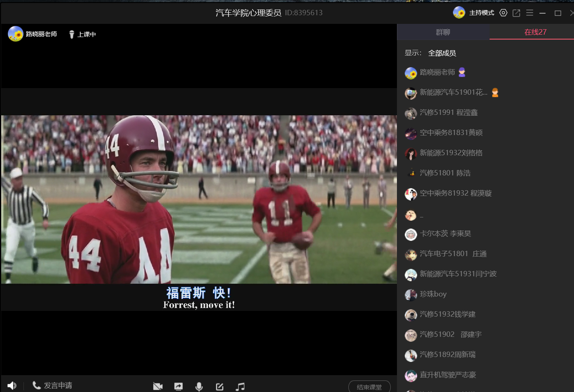Click the pop-out window icon
574x392 pixels.
click(516, 13)
